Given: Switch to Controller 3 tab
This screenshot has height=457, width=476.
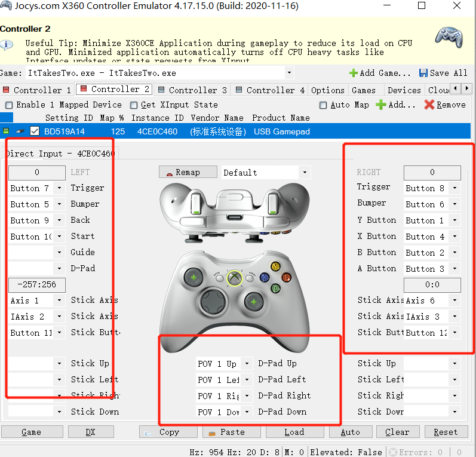Looking at the screenshot, I should 192,90.
